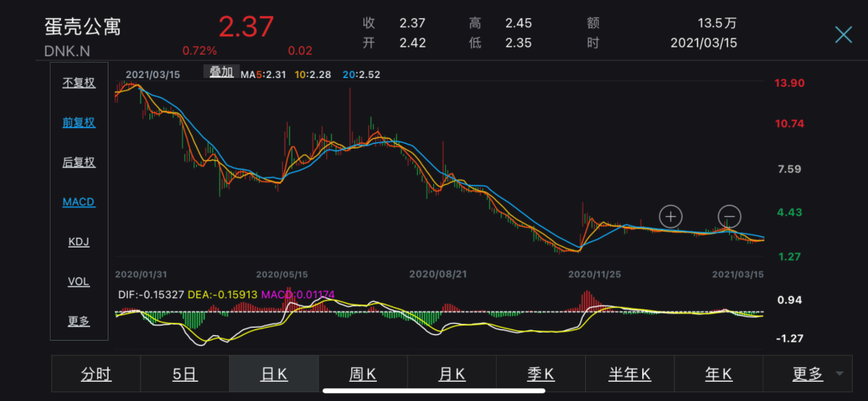Click the 13.90 price axis label
Viewport: 868px width, 401px height.
pos(789,83)
